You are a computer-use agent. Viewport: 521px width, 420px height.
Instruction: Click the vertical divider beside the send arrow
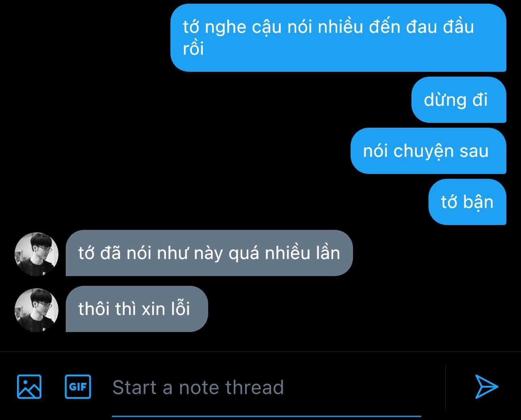click(446, 387)
